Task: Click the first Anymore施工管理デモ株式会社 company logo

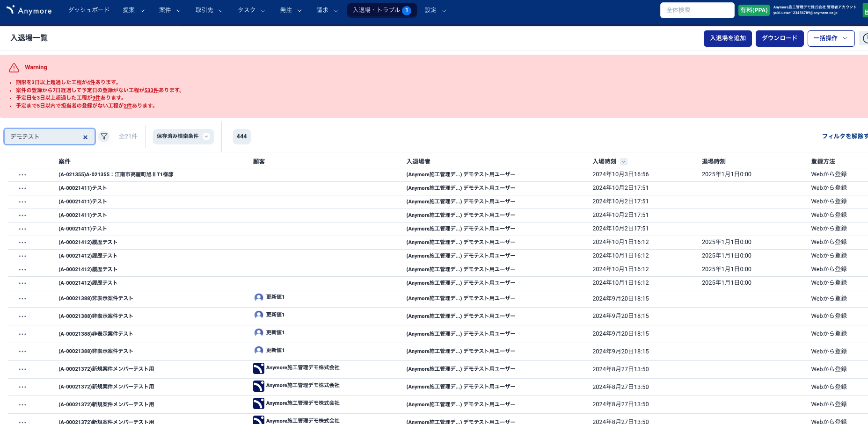Action: (x=259, y=368)
